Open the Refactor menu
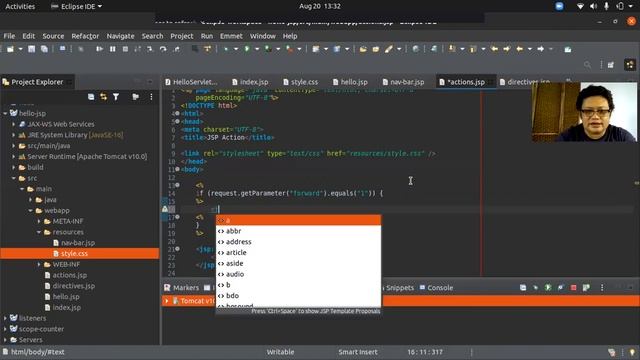Image resolution: width=640 pixels, height=360 pixels. coord(85,36)
